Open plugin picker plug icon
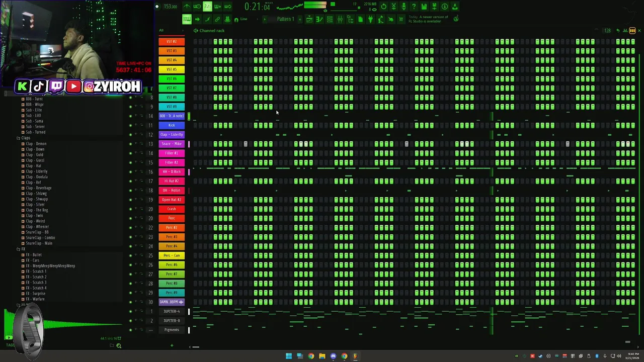The width and height of the screenshot is (644, 362). pos(370,19)
